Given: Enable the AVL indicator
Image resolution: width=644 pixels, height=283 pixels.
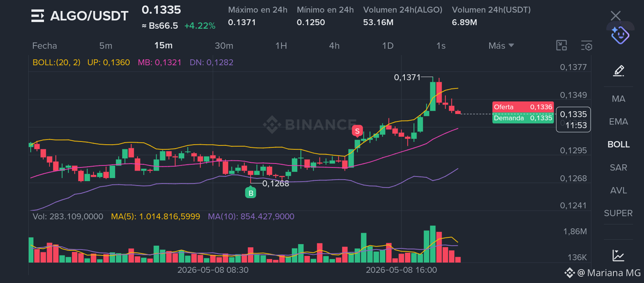Looking at the screenshot, I should [x=618, y=190].
